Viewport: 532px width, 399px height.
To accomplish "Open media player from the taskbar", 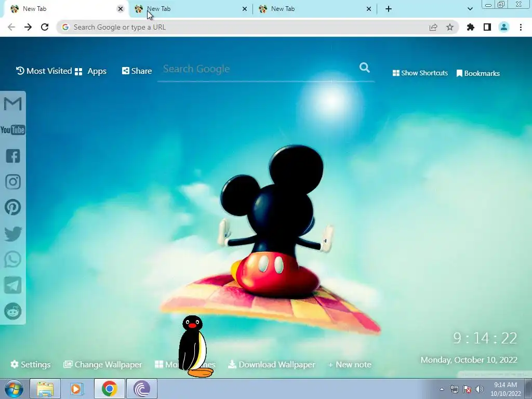I will (77, 389).
